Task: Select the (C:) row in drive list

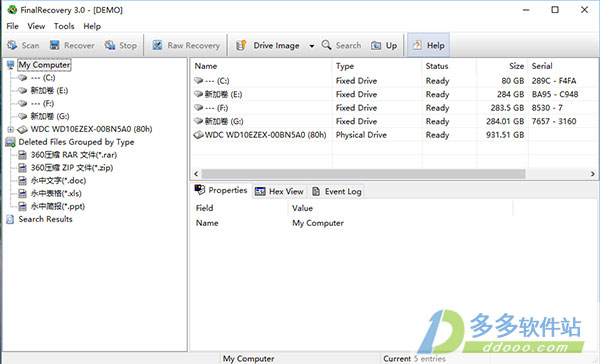Action: pyautogui.click(x=394, y=81)
